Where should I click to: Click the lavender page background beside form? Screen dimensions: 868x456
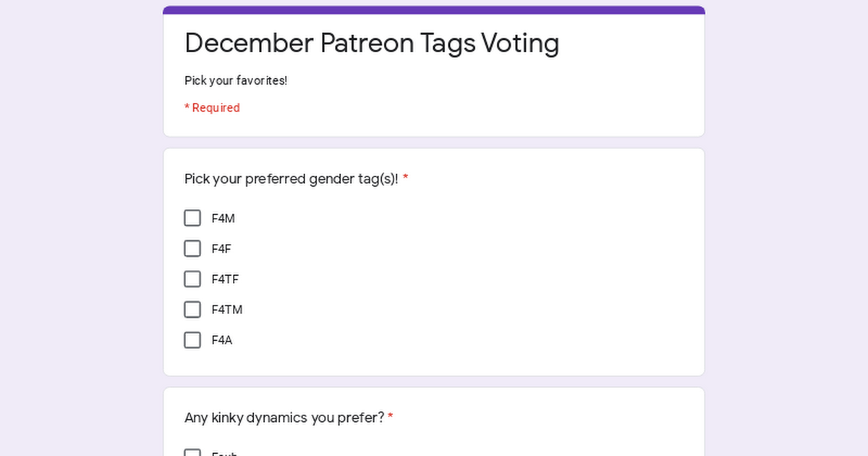pos(80,228)
